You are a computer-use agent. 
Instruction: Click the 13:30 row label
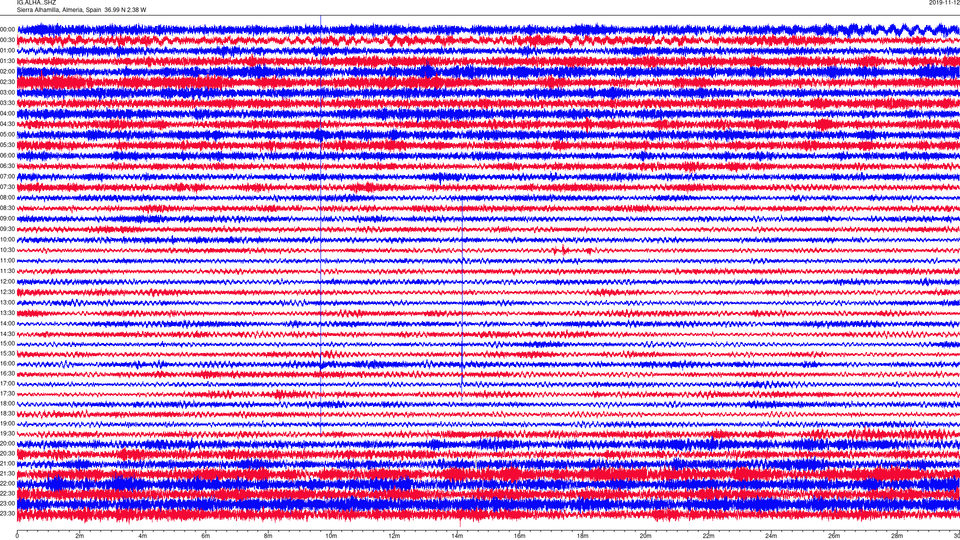click(8, 313)
